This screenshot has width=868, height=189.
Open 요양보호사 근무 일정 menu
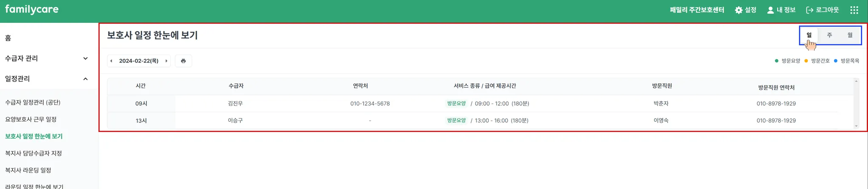pos(31,119)
